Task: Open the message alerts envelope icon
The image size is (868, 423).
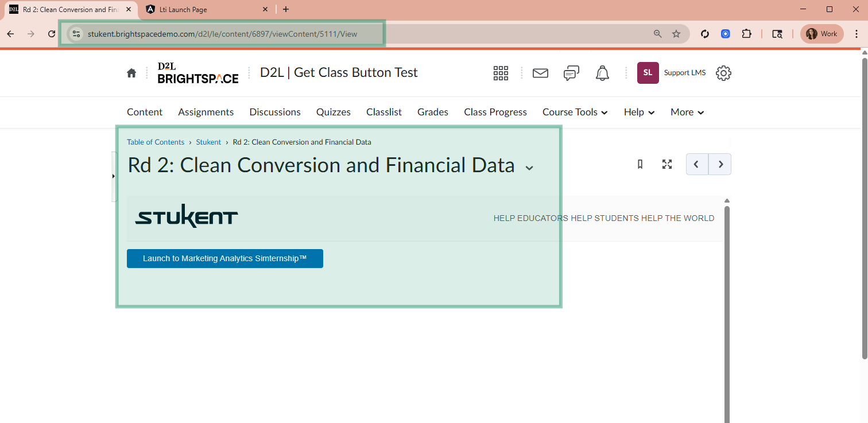Action: click(540, 73)
